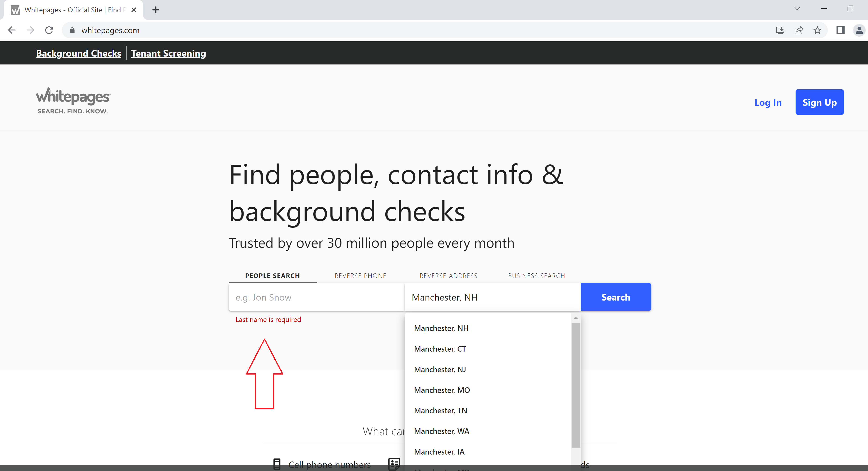Choose Manchester, CT from suggestions

(488, 349)
